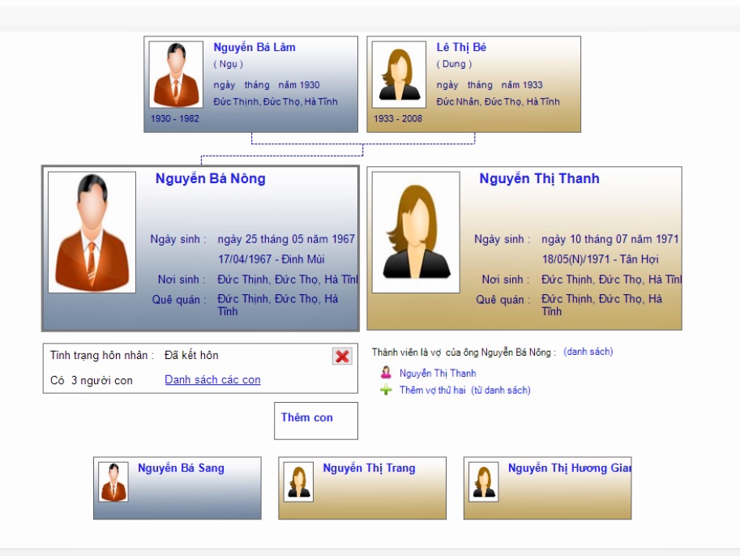Select the Nguyễn Thị Thanh name heading
Viewport: 740px width, 560px height.
(540, 178)
